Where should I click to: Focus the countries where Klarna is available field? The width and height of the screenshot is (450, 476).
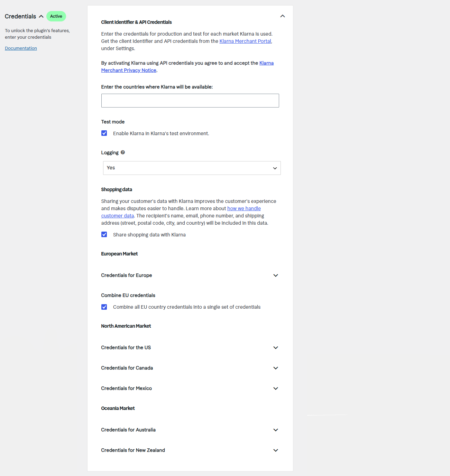click(190, 101)
